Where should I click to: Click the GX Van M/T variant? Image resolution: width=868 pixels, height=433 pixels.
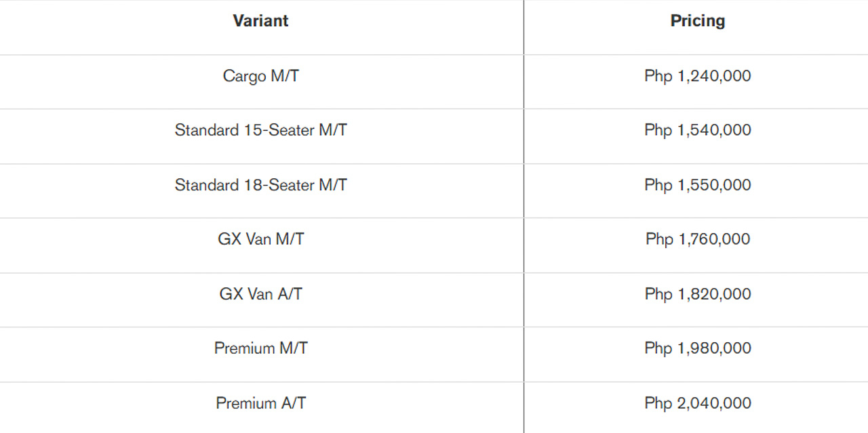click(x=260, y=239)
